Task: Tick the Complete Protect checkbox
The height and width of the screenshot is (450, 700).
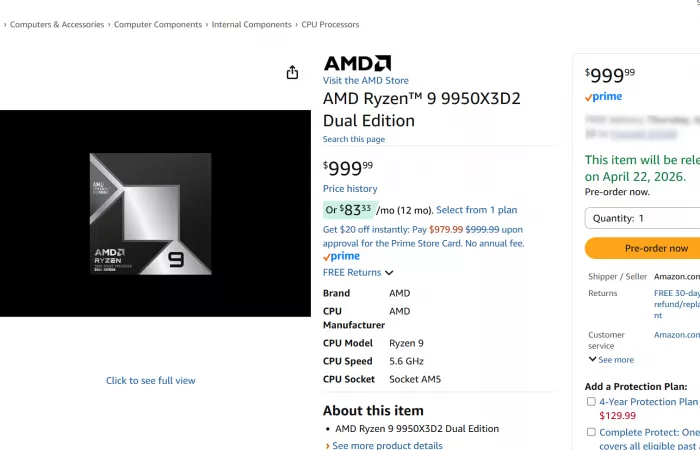Action: [x=591, y=432]
